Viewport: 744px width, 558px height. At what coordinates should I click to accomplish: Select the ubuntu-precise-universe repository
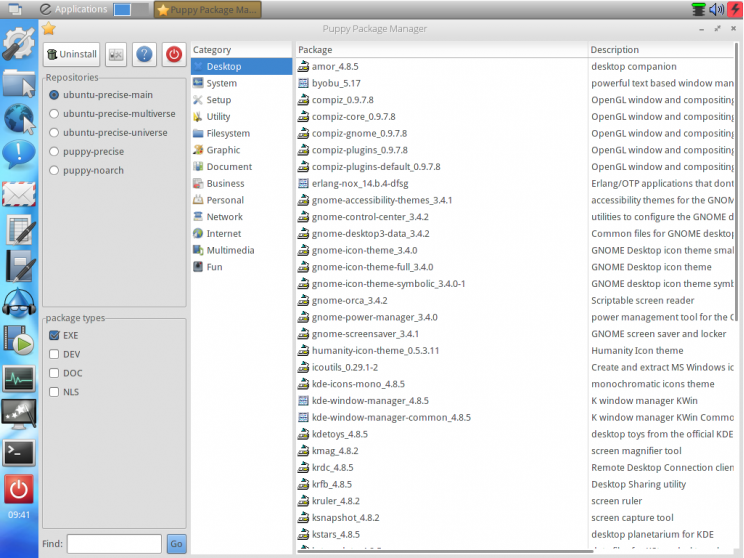(x=108, y=133)
